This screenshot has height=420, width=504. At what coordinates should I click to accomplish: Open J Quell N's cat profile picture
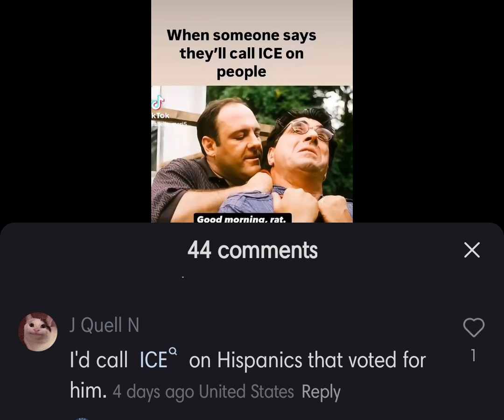[x=38, y=331]
